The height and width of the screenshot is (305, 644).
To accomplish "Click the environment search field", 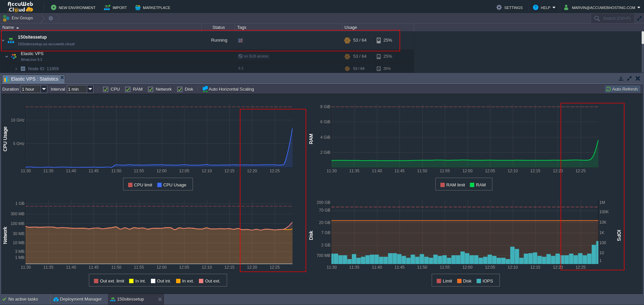I will 616,18.
